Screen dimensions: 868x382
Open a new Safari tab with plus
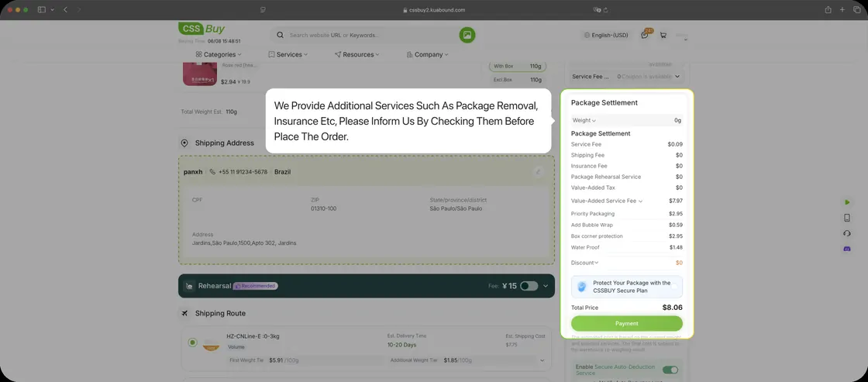(x=842, y=10)
